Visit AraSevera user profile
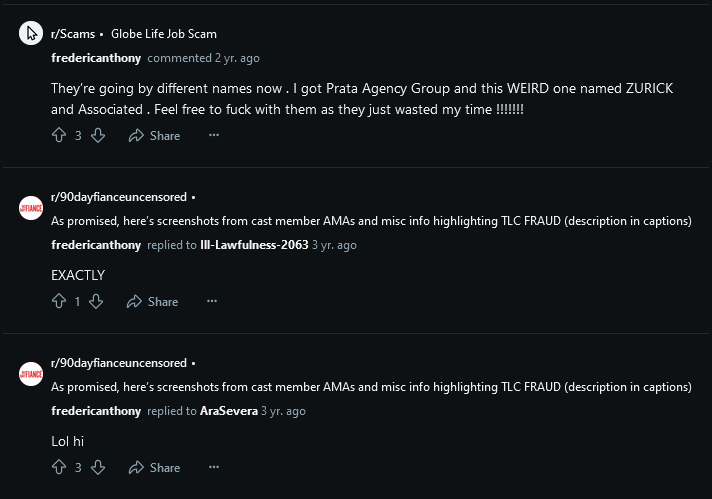Viewport: 712px width, 499px height. click(x=229, y=411)
